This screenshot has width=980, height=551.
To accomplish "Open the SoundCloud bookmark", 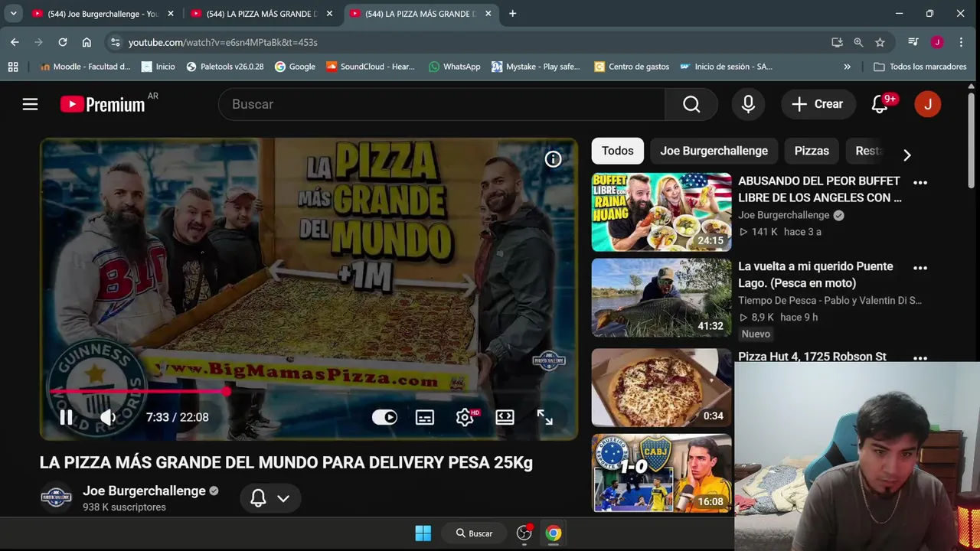I will (x=371, y=67).
